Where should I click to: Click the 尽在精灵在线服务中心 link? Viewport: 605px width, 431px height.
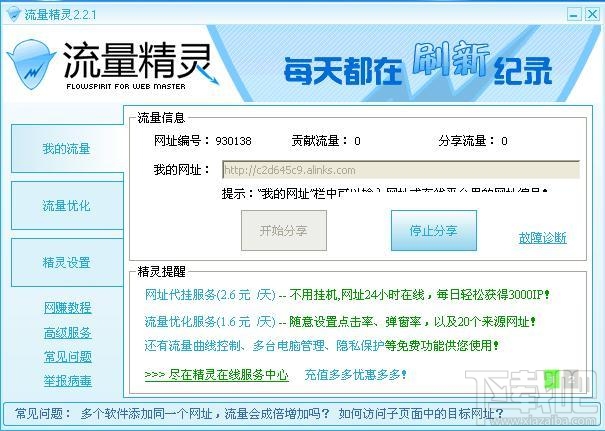[x=216, y=375]
